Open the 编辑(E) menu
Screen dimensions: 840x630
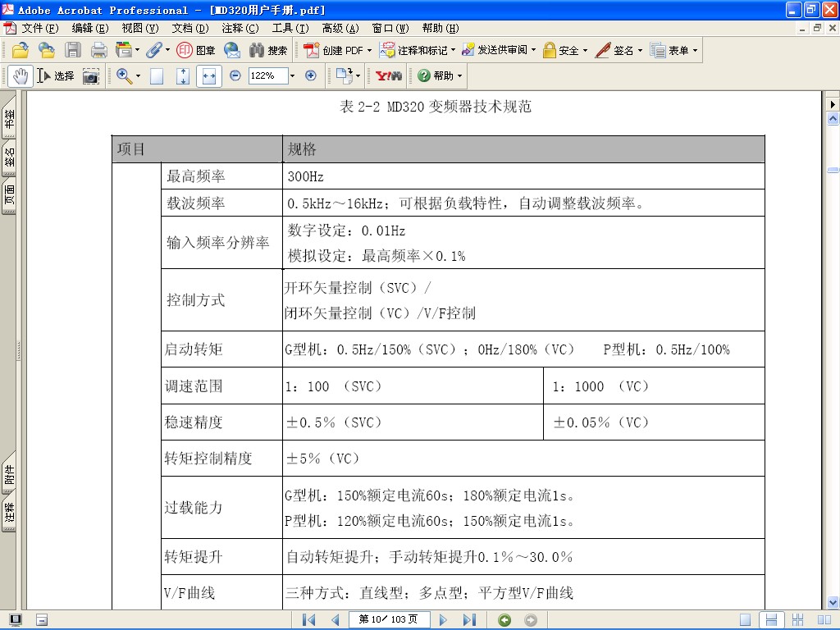pos(90,28)
